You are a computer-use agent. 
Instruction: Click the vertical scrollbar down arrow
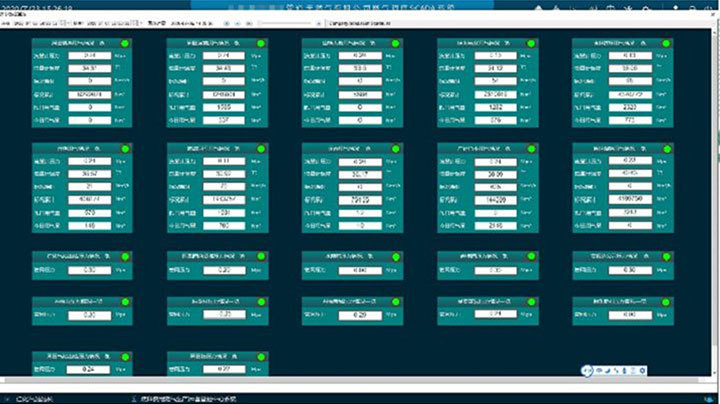click(x=715, y=373)
